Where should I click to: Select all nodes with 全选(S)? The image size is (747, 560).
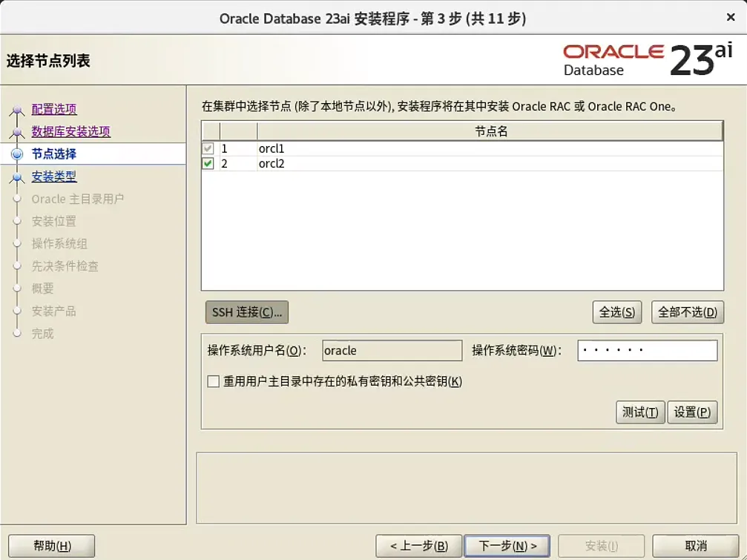click(617, 312)
